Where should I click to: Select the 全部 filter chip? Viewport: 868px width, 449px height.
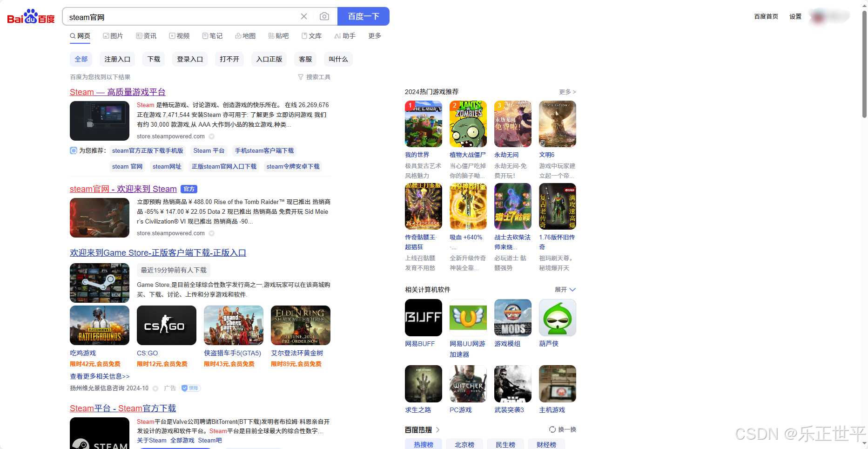tap(81, 59)
